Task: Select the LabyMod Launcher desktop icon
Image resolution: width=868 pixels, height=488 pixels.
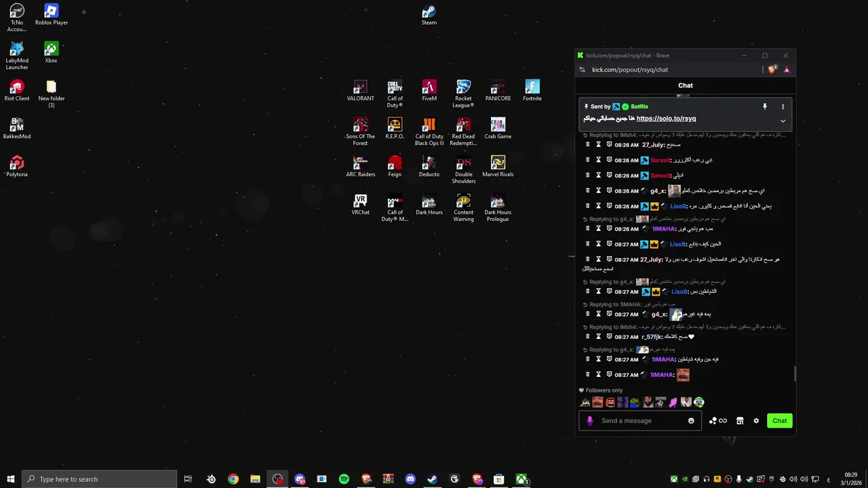Action: (x=17, y=56)
